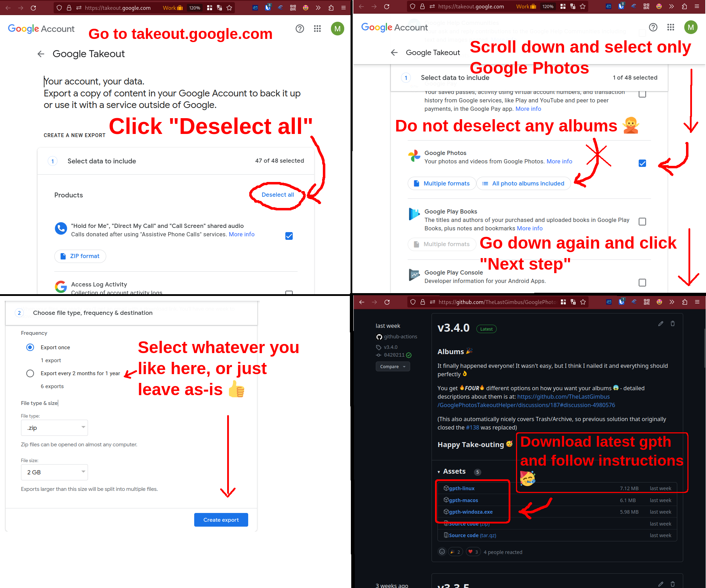This screenshot has width=706, height=588.
Task: Select 'Export every 2 months' radio button
Action: pos(29,373)
